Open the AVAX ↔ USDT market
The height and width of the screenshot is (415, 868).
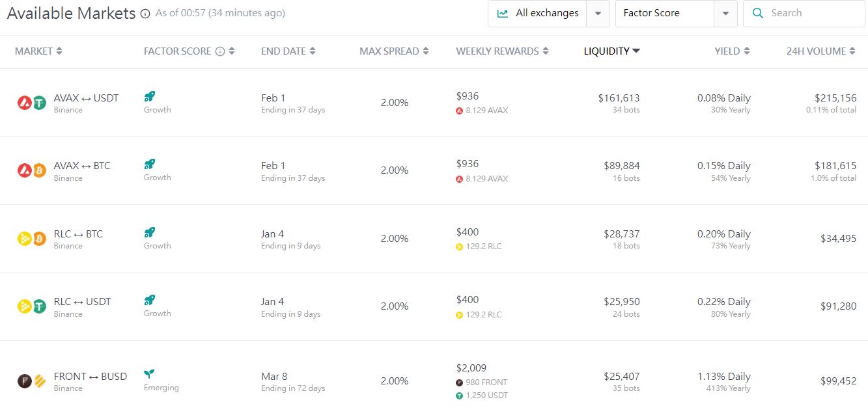click(x=86, y=98)
